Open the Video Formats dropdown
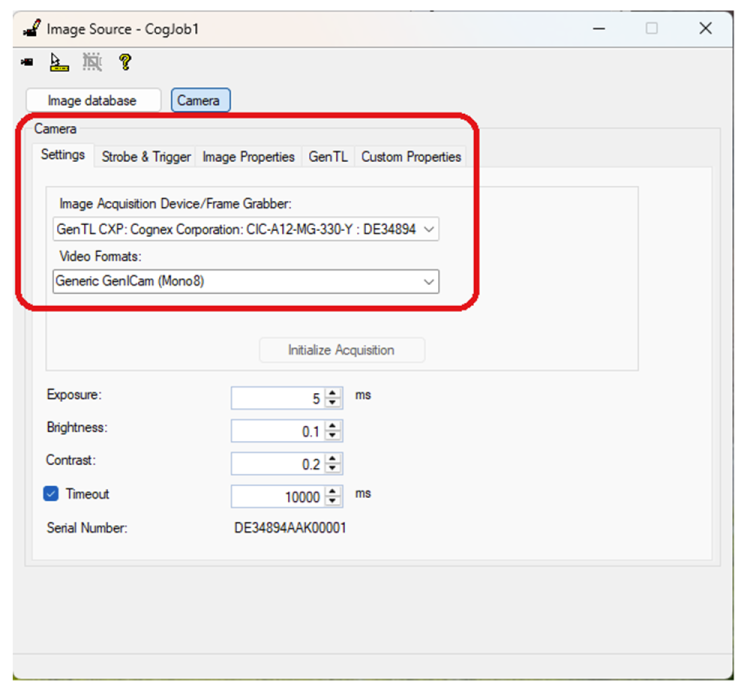This screenshot has width=740, height=689. [429, 282]
